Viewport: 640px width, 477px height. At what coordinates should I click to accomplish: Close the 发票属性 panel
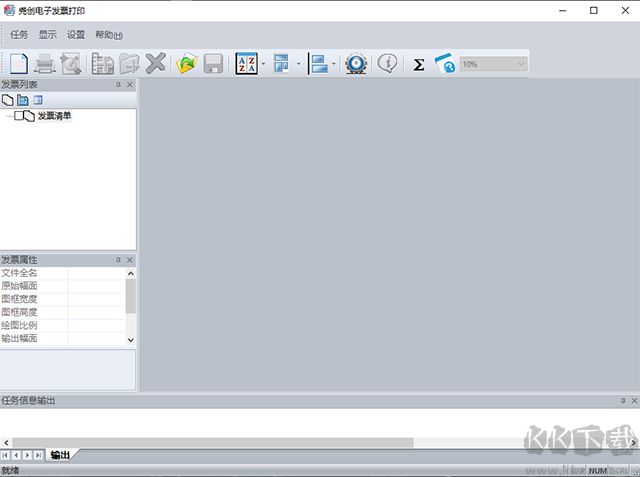130,260
